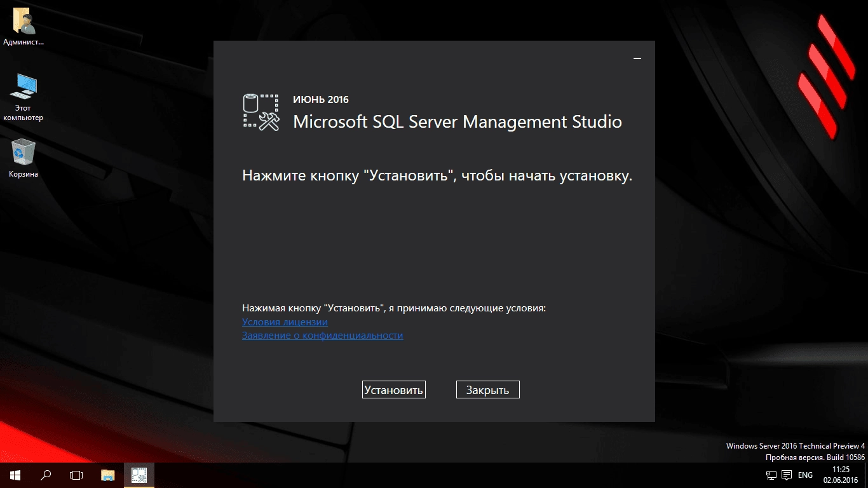Image resolution: width=868 pixels, height=488 pixels.
Task: Click the Нажмите кнопку "Установить" instruction text
Action: pos(437,176)
